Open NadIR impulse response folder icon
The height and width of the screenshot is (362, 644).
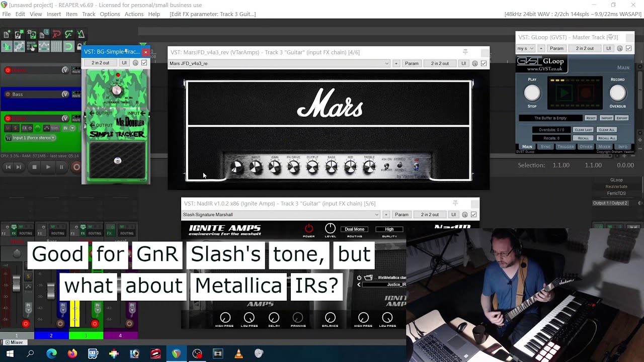pyautogui.click(x=368, y=278)
